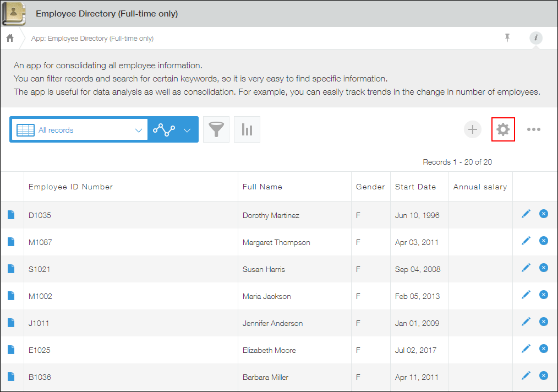Open record details for Barbara Miller
The image size is (558, 392).
(x=11, y=377)
